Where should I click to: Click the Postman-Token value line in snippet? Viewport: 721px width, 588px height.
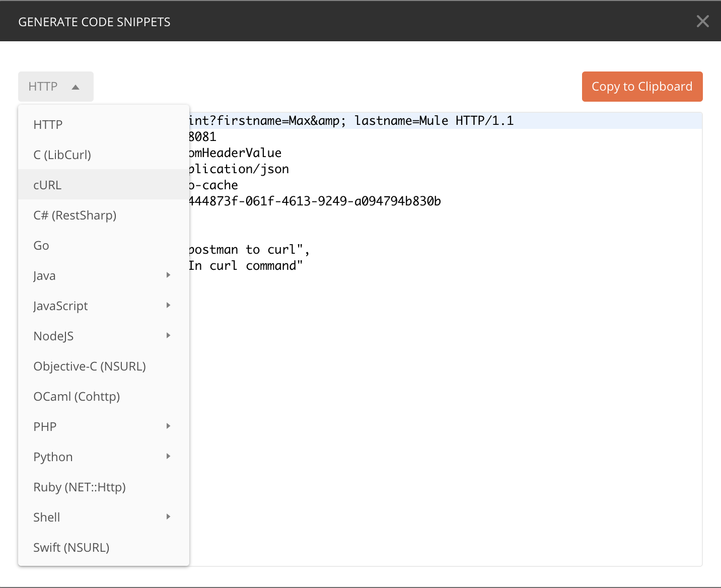(315, 201)
